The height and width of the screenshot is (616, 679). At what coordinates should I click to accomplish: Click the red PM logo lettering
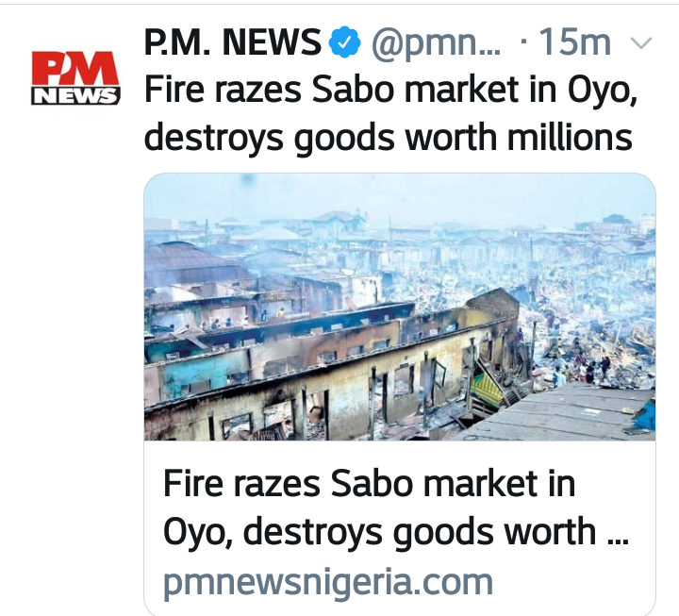coord(75,69)
